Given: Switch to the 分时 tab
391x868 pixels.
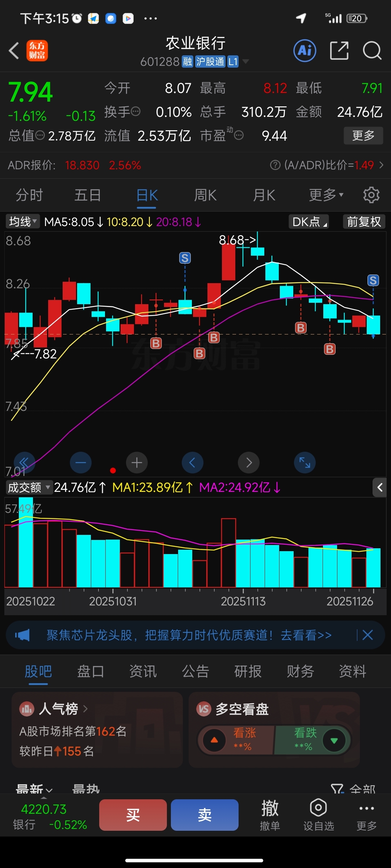Looking at the screenshot, I should (29, 195).
